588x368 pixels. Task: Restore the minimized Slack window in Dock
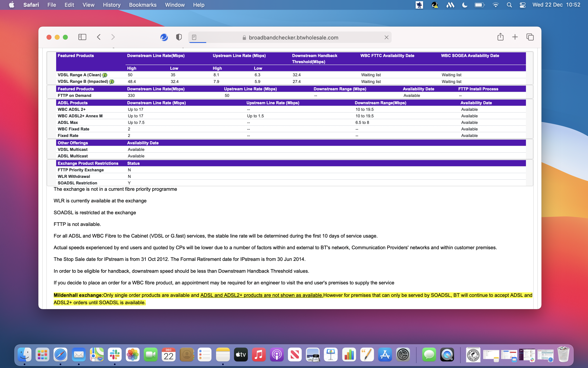[x=527, y=355]
